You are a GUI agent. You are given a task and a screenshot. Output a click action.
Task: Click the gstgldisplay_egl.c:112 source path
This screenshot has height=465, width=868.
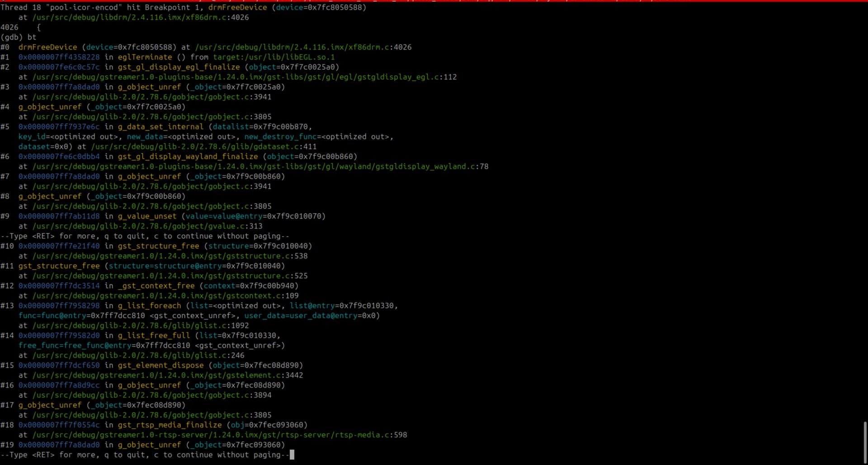pyautogui.click(x=244, y=77)
